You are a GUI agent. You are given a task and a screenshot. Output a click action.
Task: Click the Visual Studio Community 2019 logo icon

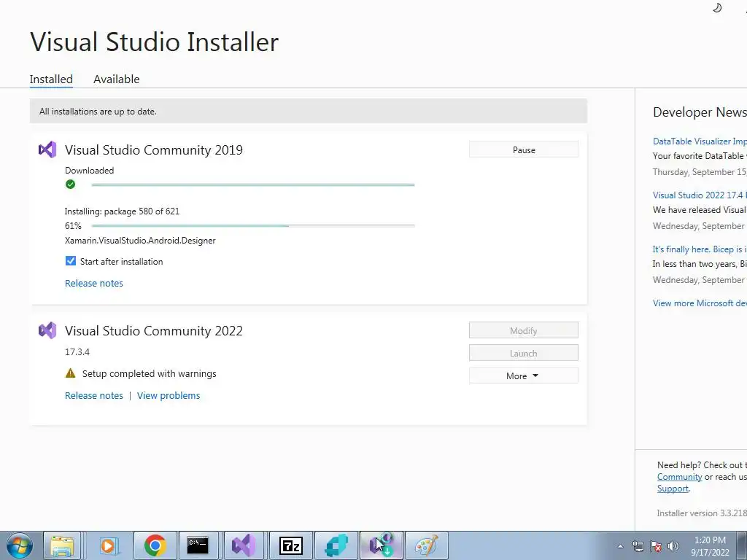tap(47, 149)
